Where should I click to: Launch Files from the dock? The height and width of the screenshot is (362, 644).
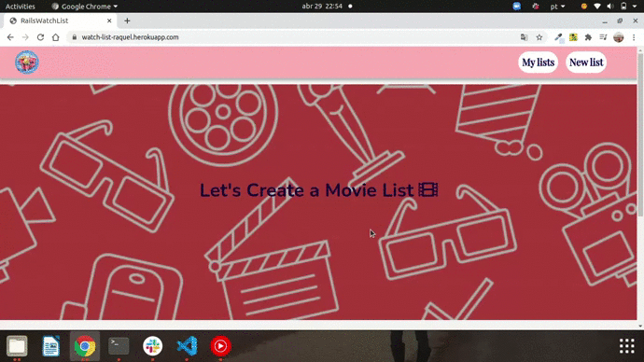17,346
